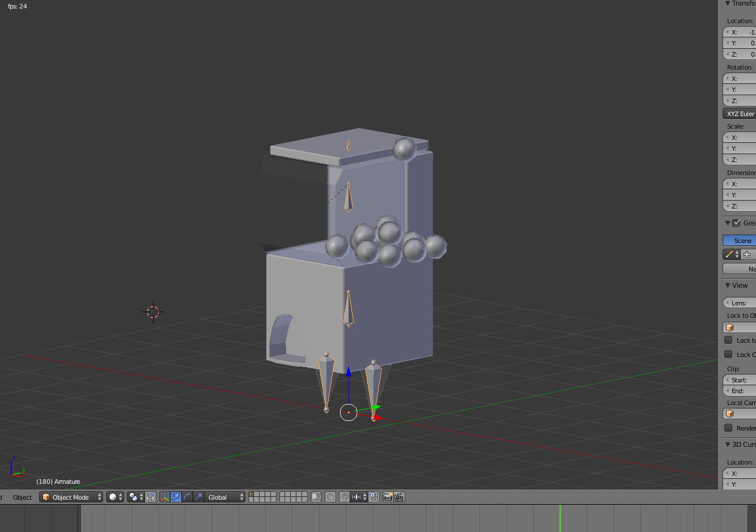Click the pivot point icon in the header
The width and height of the screenshot is (756, 532).
point(132,497)
